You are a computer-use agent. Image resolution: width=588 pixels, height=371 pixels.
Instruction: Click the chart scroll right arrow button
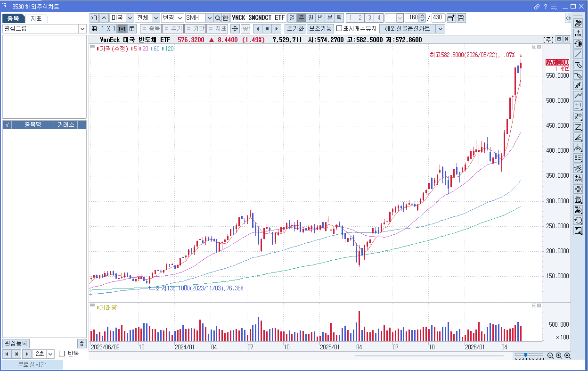click(x=277, y=28)
